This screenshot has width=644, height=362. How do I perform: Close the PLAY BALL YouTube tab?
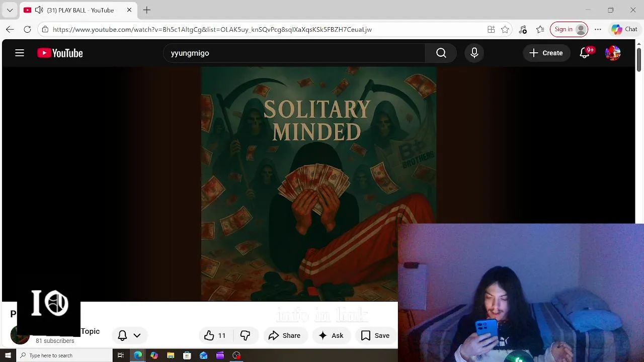(x=129, y=10)
